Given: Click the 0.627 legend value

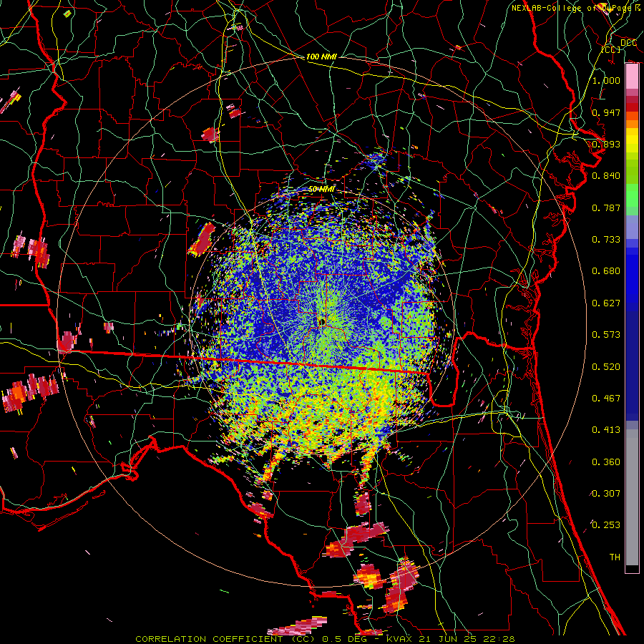Looking at the screenshot, I should click(x=606, y=303).
